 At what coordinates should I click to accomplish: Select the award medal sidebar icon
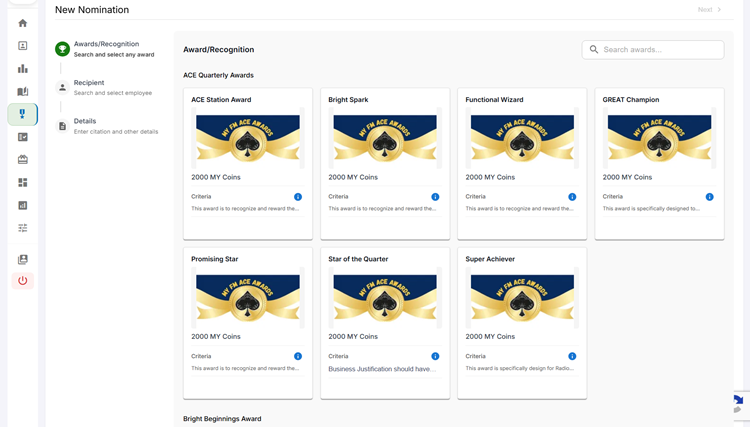click(22, 114)
